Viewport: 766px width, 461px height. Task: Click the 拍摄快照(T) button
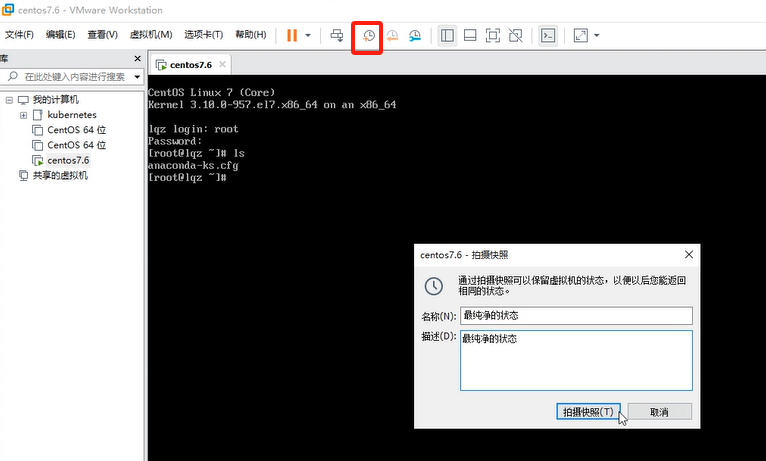[x=588, y=412]
